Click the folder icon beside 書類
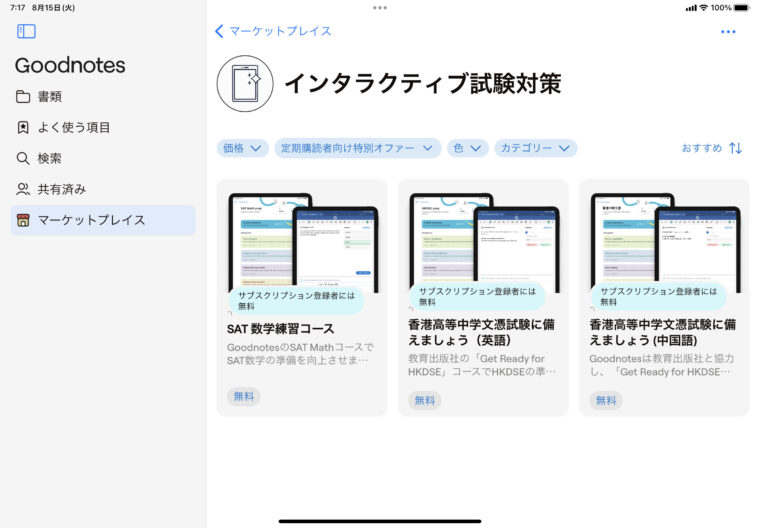 pyautogui.click(x=23, y=96)
